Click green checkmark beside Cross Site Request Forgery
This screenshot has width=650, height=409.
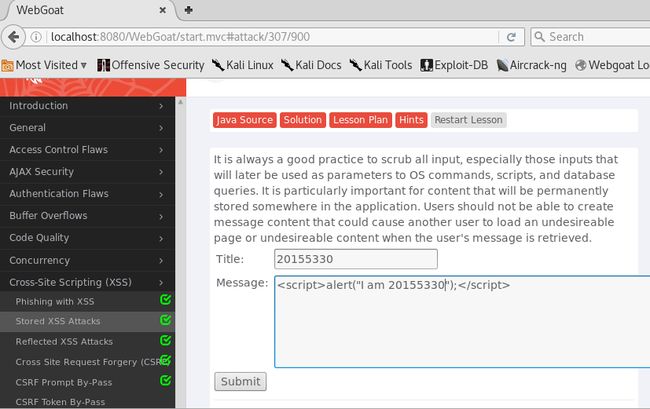point(165,360)
